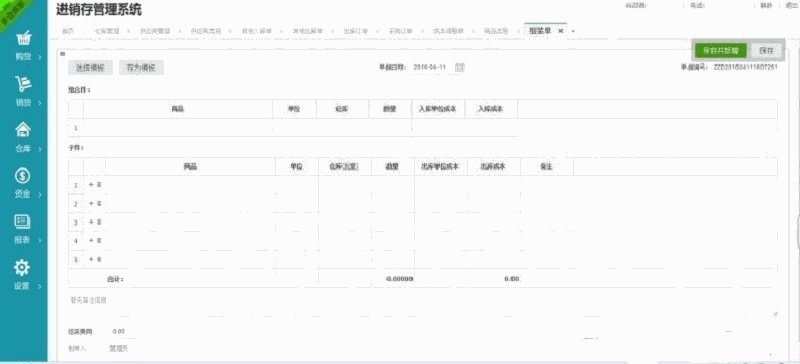
Task: Add a row using plus icon in 子件 row 4
Action: 91,240
